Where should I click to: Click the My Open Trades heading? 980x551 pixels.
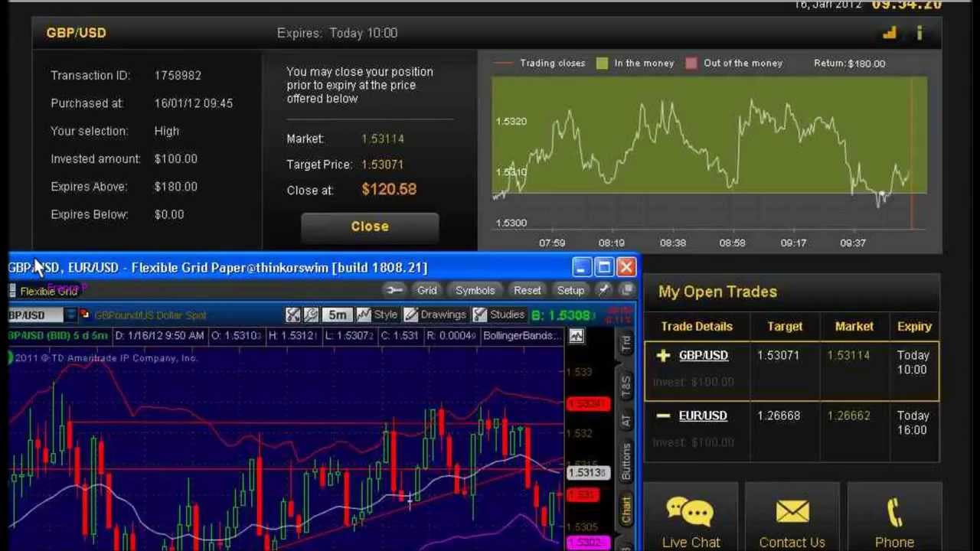(717, 292)
